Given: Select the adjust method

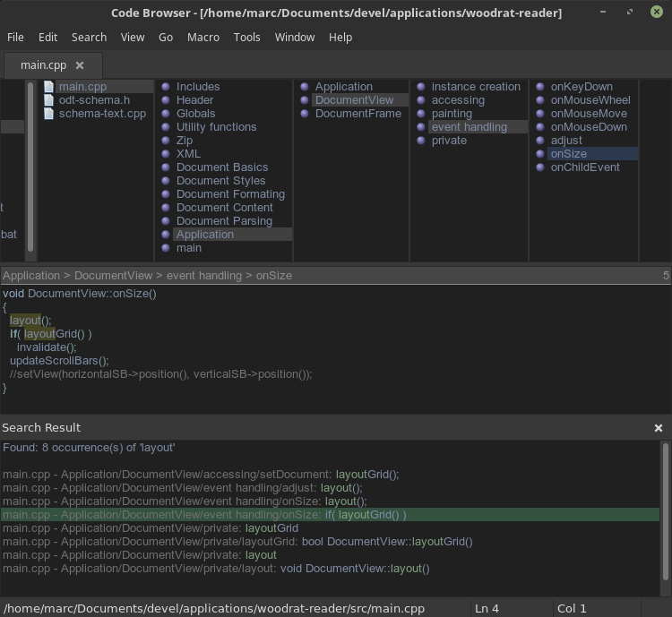Looking at the screenshot, I should pos(566,140).
